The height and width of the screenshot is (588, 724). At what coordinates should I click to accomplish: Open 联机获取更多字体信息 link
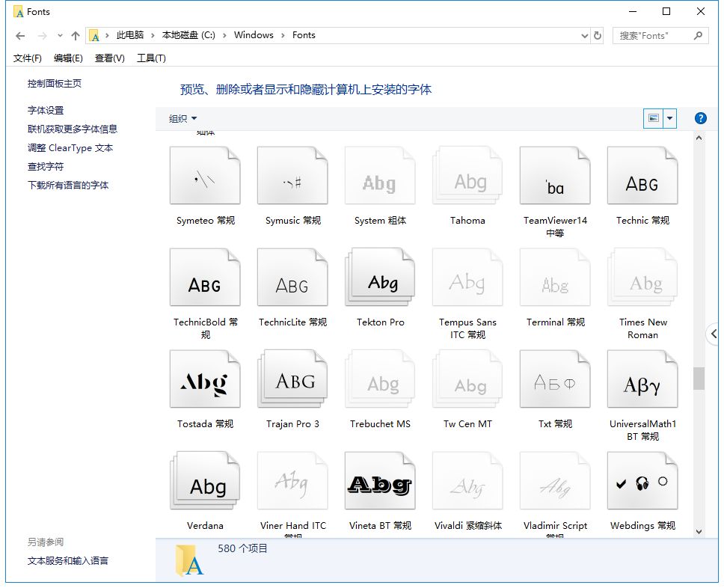click(x=73, y=129)
